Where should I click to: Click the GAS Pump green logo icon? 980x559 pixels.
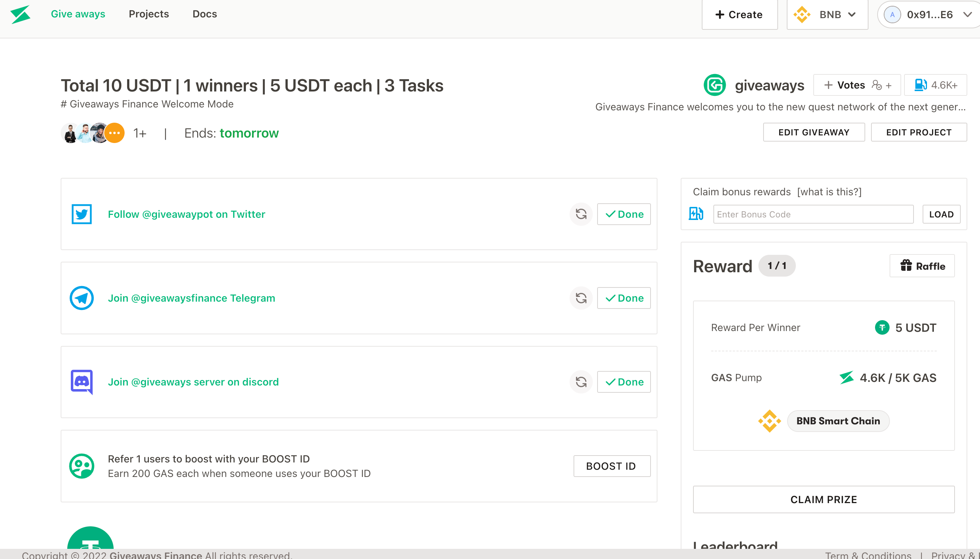pos(846,378)
